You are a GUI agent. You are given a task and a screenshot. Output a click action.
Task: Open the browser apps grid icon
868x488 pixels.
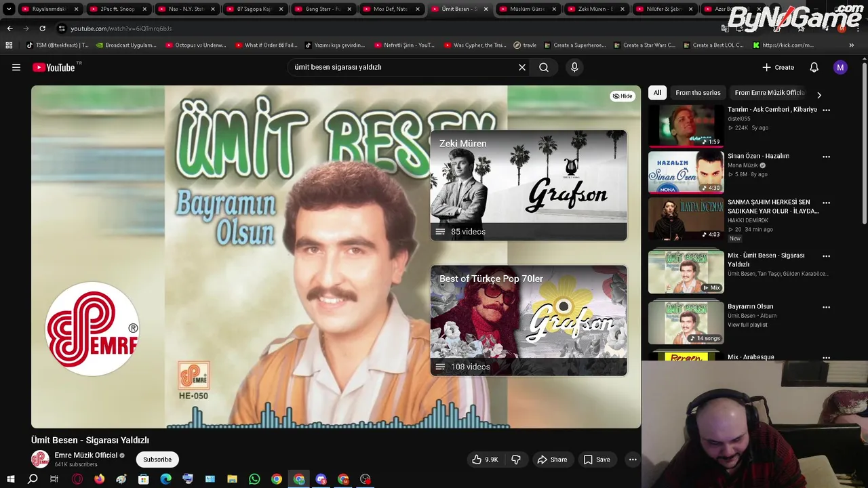coord(9,45)
